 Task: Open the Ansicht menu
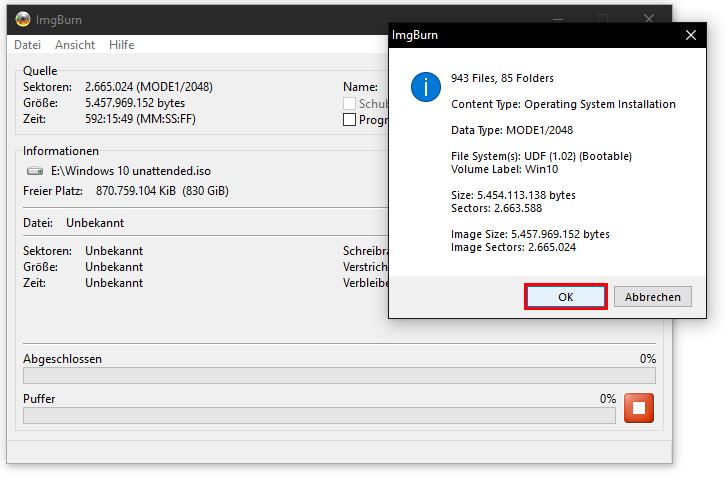click(75, 45)
